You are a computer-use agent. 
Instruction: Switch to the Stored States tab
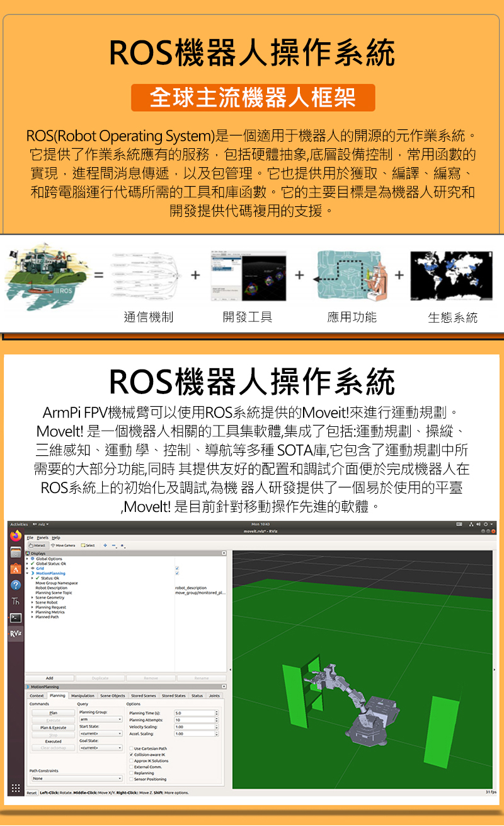tap(173, 695)
